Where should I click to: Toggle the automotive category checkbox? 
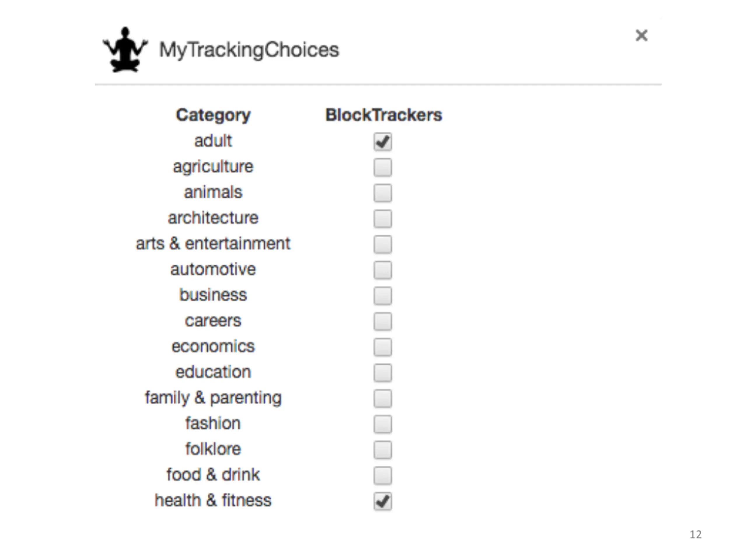pos(383,270)
